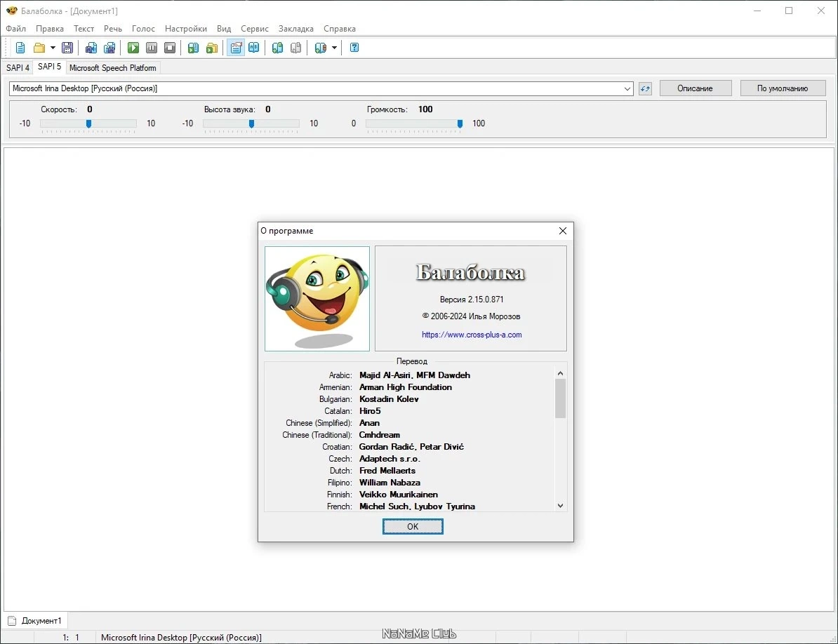This screenshot has width=838, height=644.
Task: Open the Настройки menu
Action: click(186, 29)
